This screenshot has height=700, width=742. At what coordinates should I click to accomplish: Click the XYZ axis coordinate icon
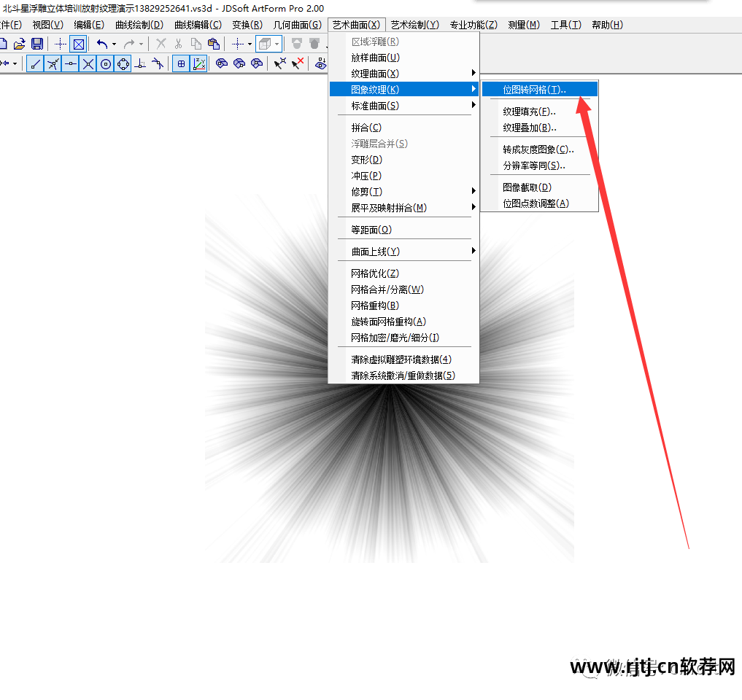coord(199,63)
